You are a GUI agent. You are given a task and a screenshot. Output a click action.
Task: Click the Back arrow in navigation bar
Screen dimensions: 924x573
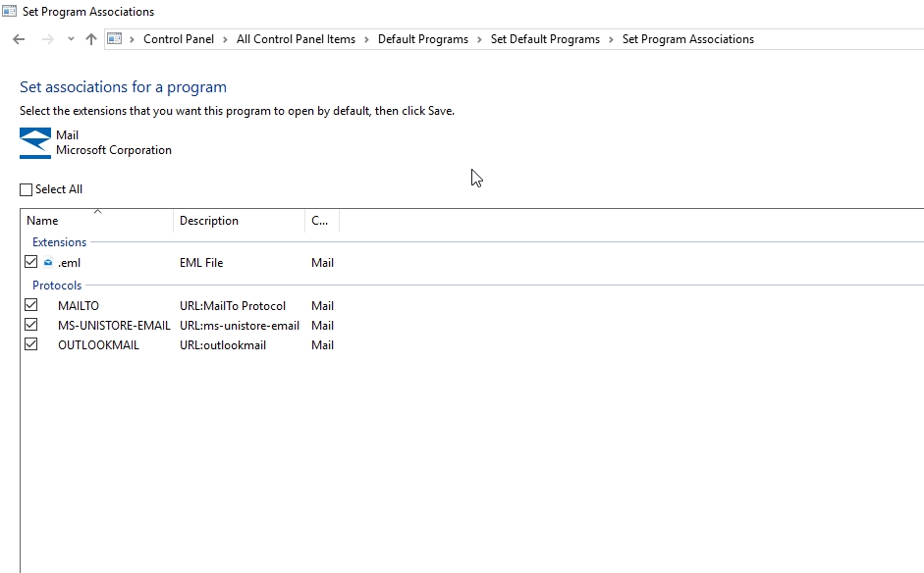19,39
